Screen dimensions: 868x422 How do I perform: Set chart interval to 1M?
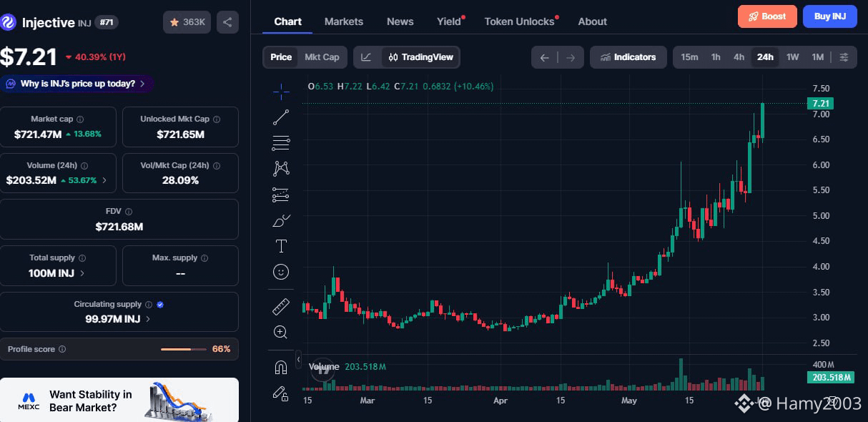click(x=817, y=57)
